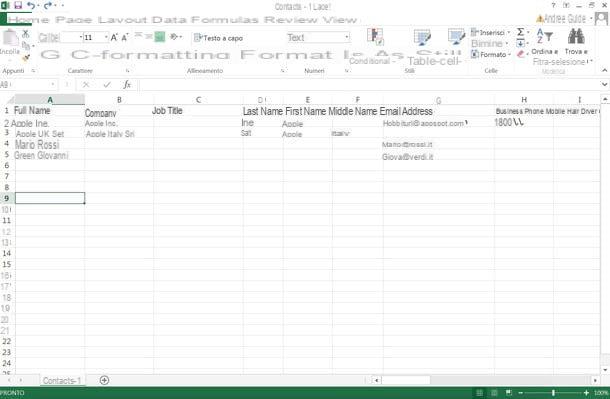Add a new sheet with plus icon
Viewport: 610px width, 399px height.
click(x=104, y=380)
